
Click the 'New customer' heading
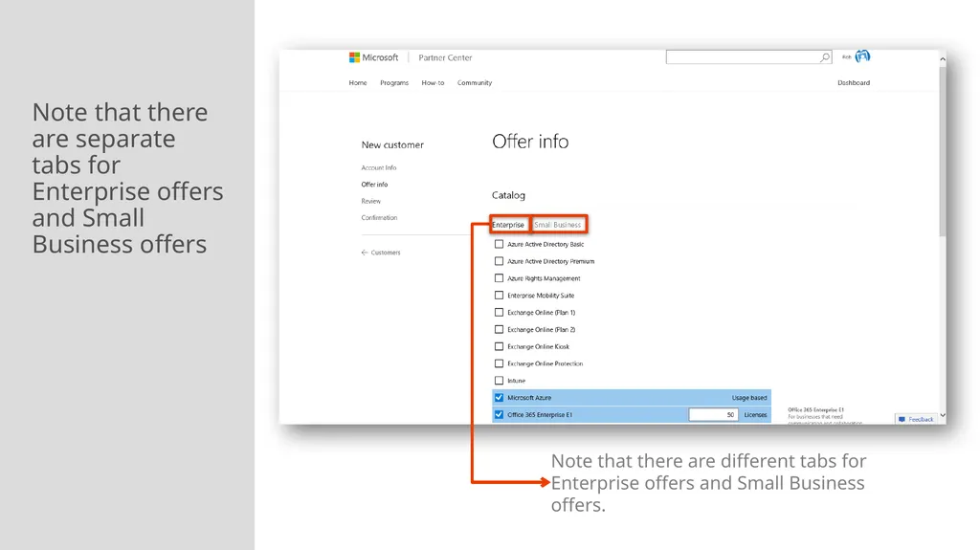click(392, 145)
